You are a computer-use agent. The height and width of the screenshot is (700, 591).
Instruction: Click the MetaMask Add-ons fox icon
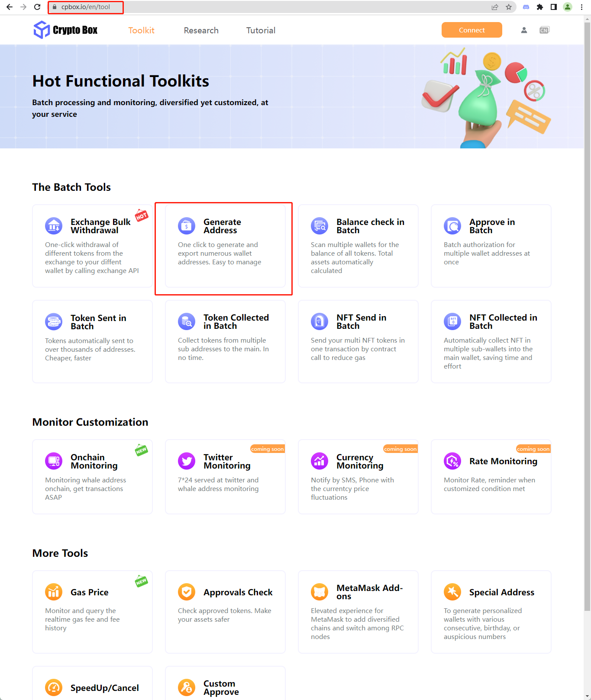coord(320,592)
